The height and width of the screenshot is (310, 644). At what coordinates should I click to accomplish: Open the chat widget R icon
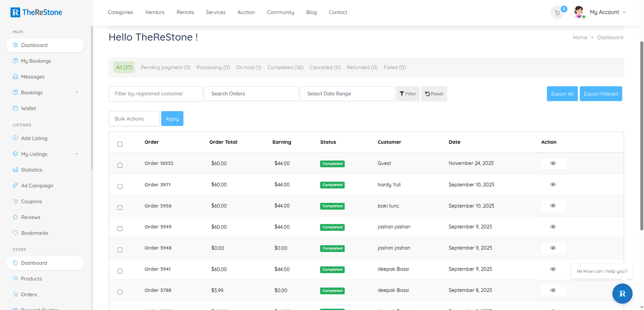622,293
